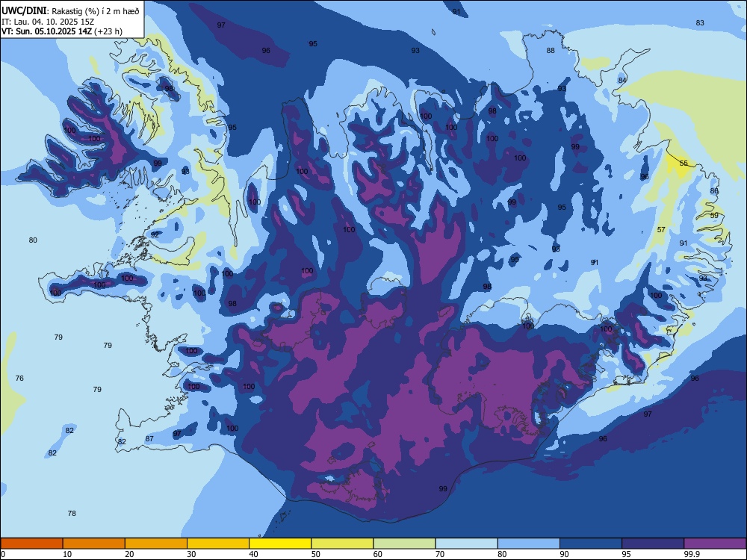Select the indigo 95–99.9 legend swatch
This screenshot has width=747, height=560.
click(653, 544)
